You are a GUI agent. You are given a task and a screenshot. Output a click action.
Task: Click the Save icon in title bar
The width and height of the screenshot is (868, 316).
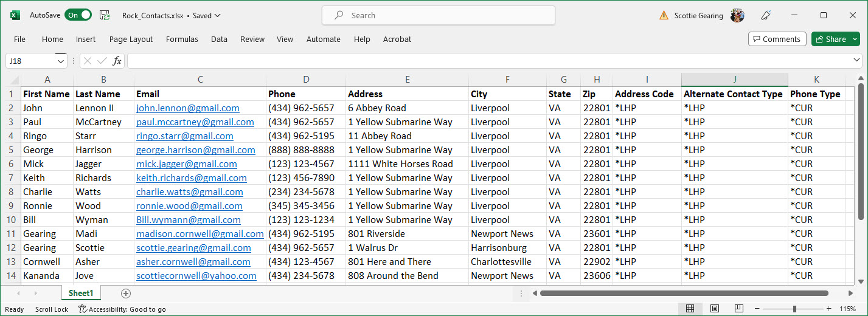(105, 15)
